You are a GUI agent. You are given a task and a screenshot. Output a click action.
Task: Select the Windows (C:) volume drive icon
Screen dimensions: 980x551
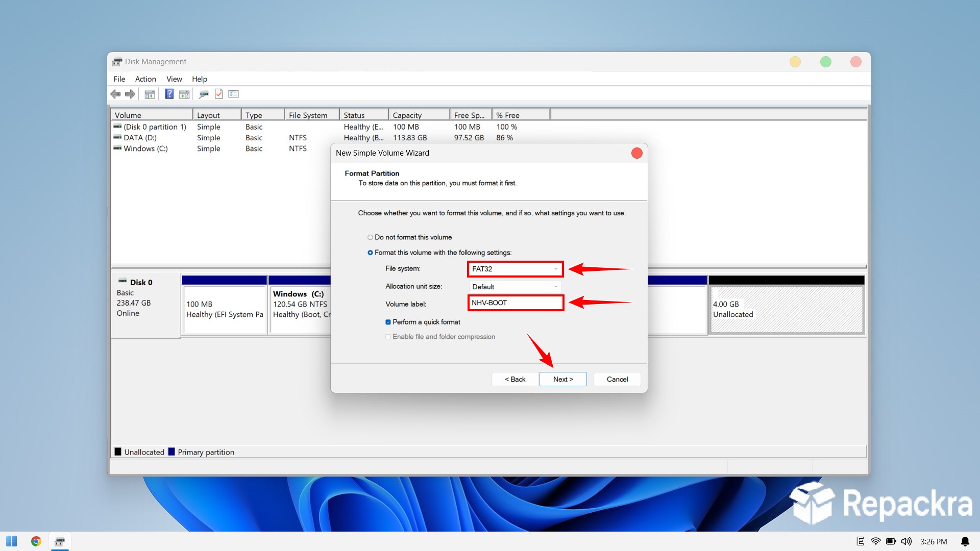[x=117, y=148]
